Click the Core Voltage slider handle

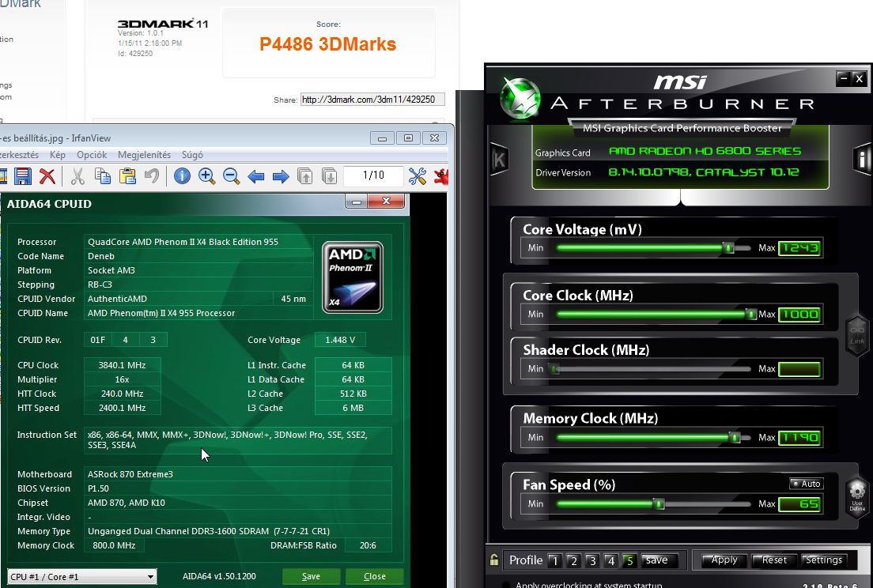728,247
